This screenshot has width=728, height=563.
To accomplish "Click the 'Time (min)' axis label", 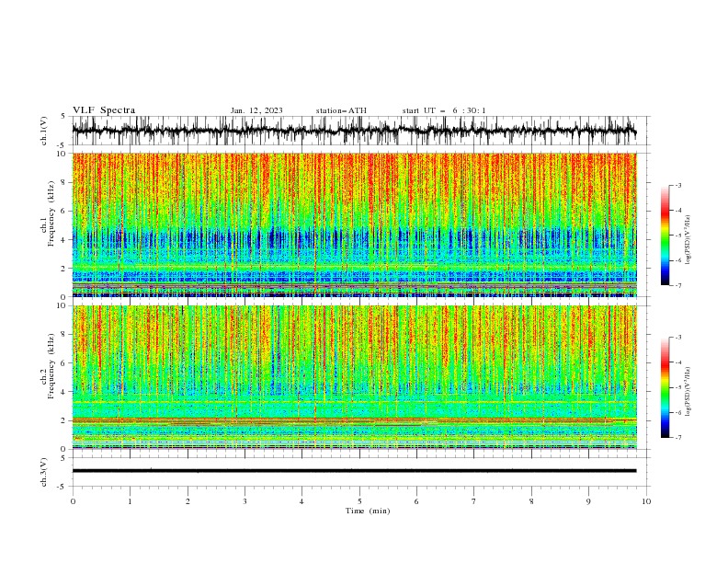I will pos(368,511).
